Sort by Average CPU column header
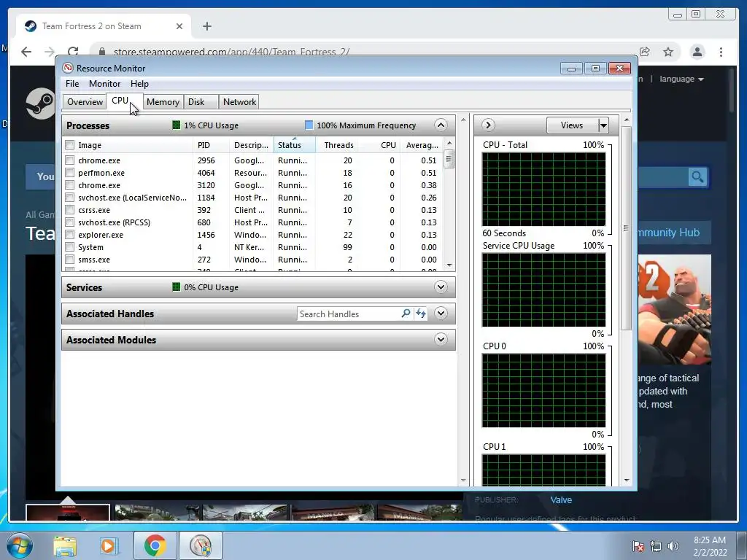747x560 pixels. coord(422,145)
